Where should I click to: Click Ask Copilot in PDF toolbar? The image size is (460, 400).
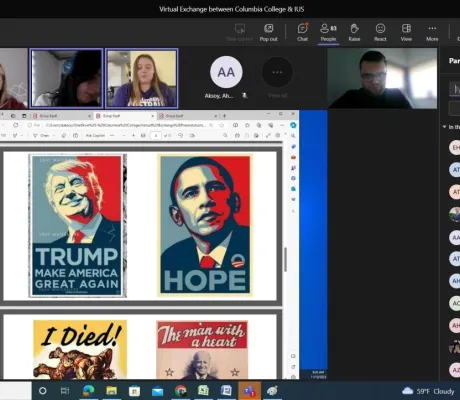click(95, 135)
